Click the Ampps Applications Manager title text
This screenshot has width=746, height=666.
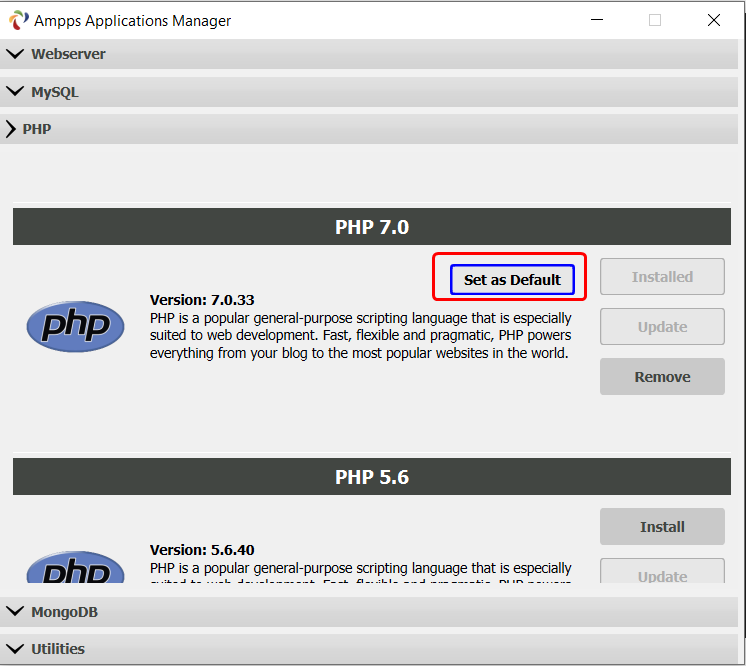pos(132,21)
